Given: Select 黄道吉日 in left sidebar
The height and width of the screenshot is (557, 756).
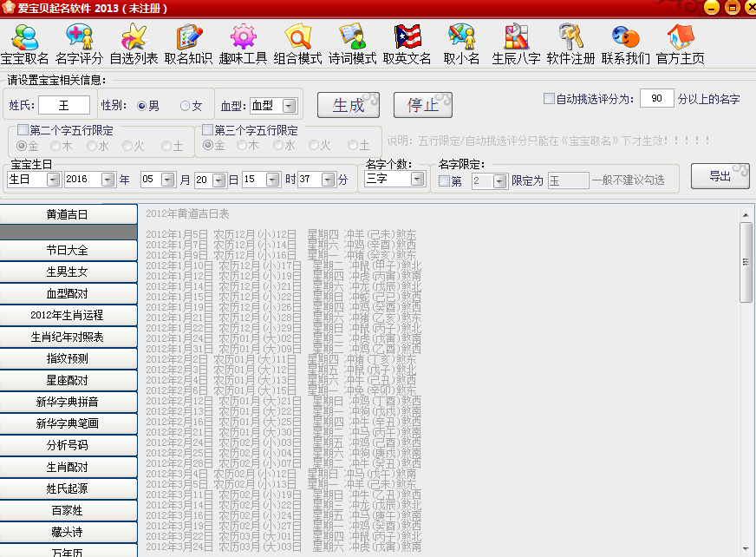Looking at the screenshot, I should point(68,214).
